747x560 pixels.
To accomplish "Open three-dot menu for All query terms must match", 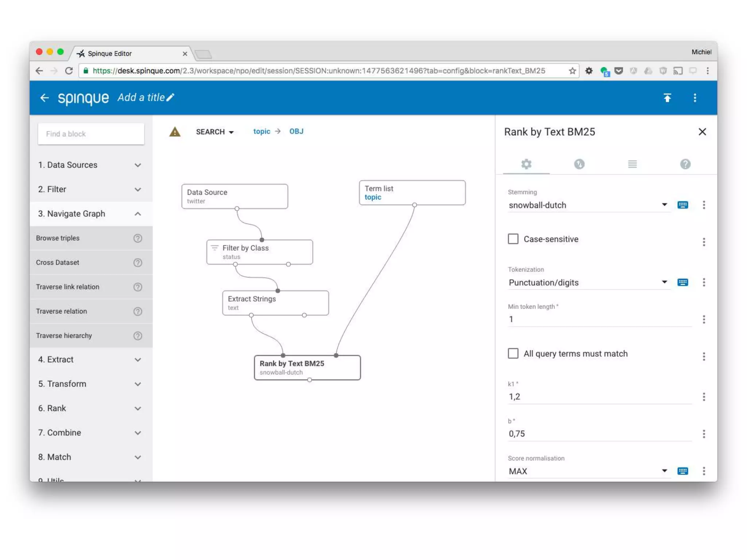I will [x=704, y=356].
